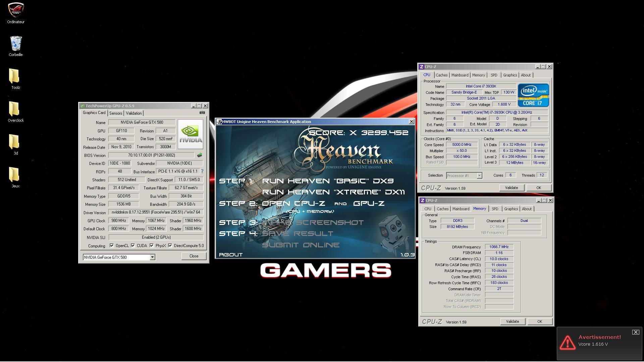Click the CAS# Latency 10.0 clocks value
This screenshot has width=644, height=362.
[499, 259]
